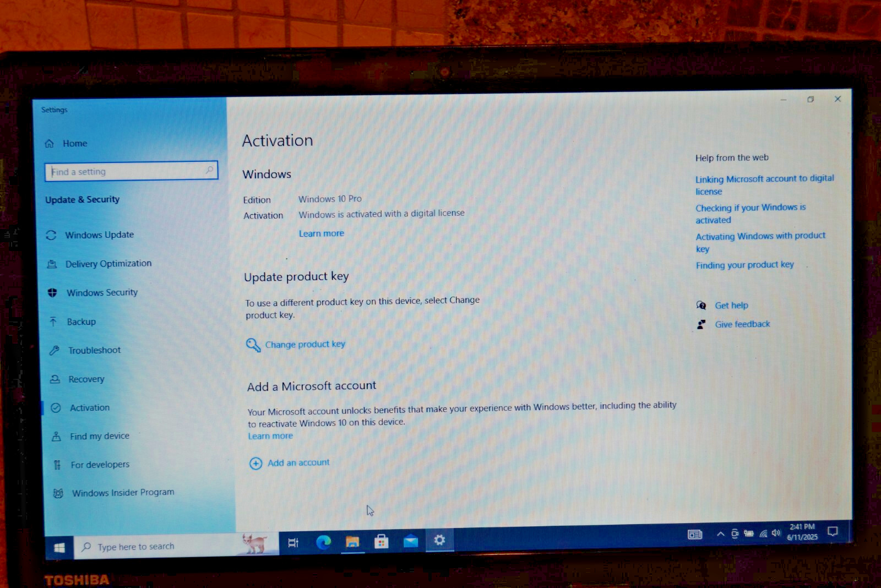Click the Windows Update refresh icon
Image resolution: width=881 pixels, height=588 pixels.
[x=51, y=235]
